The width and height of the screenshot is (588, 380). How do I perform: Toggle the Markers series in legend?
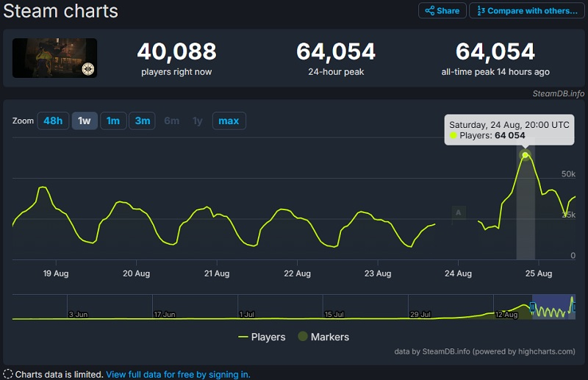click(323, 337)
